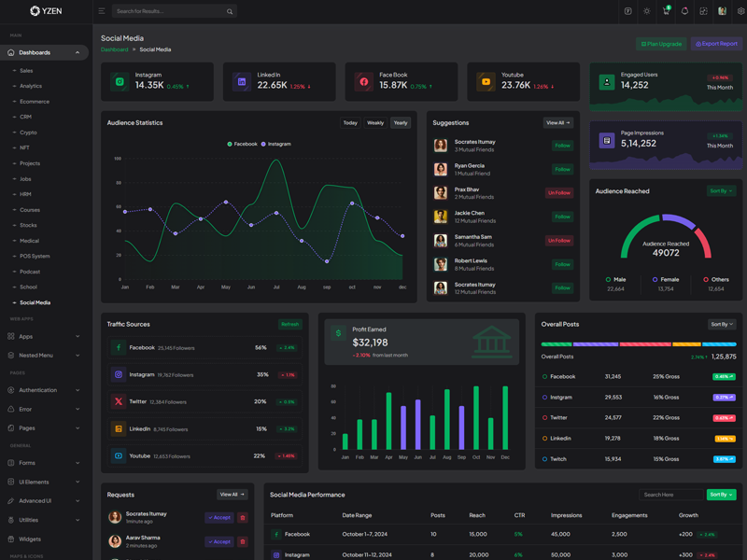Click the YouTube icon in Traffic Sources
Viewport: 747px width, 560px height.
click(119, 455)
